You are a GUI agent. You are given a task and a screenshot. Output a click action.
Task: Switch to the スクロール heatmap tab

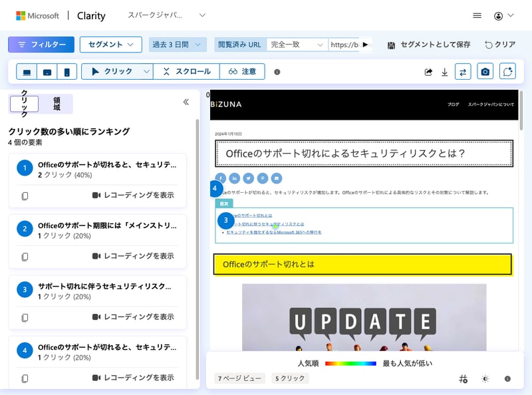pos(187,72)
